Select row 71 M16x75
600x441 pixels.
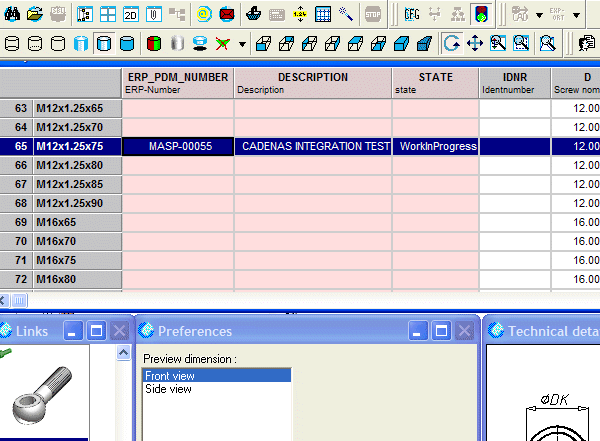(x=61, y=260)
